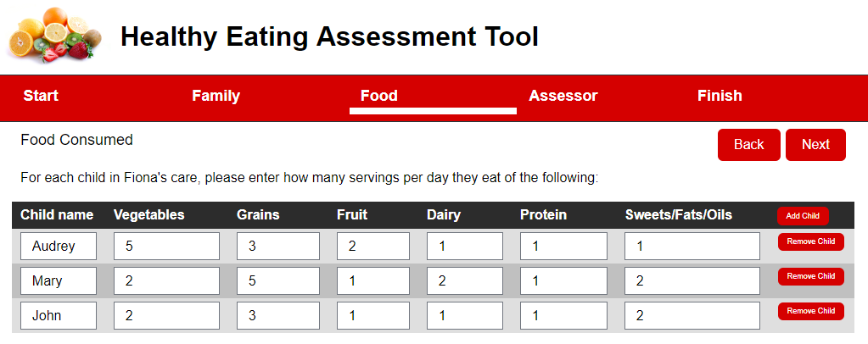
Task: Select John's Fruit servings input
Action: pos(373,316)
